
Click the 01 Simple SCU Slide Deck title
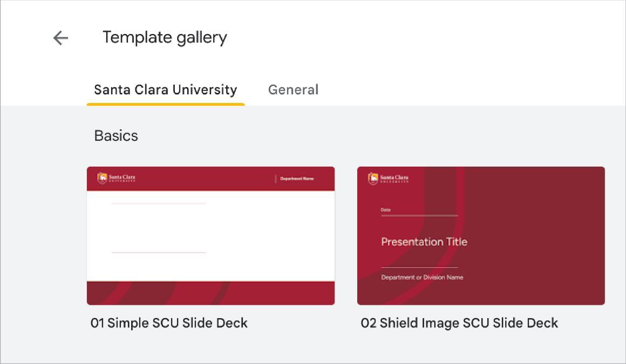click(168, 323)
